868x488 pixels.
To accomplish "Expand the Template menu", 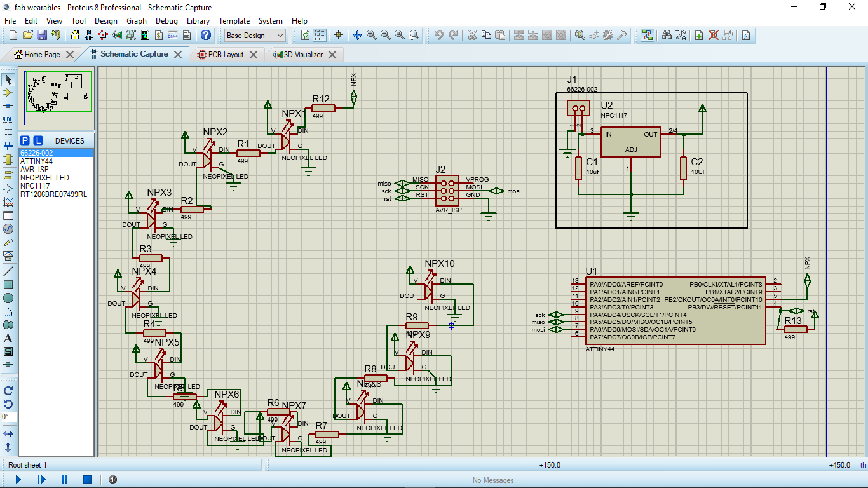I will point(234,21).
